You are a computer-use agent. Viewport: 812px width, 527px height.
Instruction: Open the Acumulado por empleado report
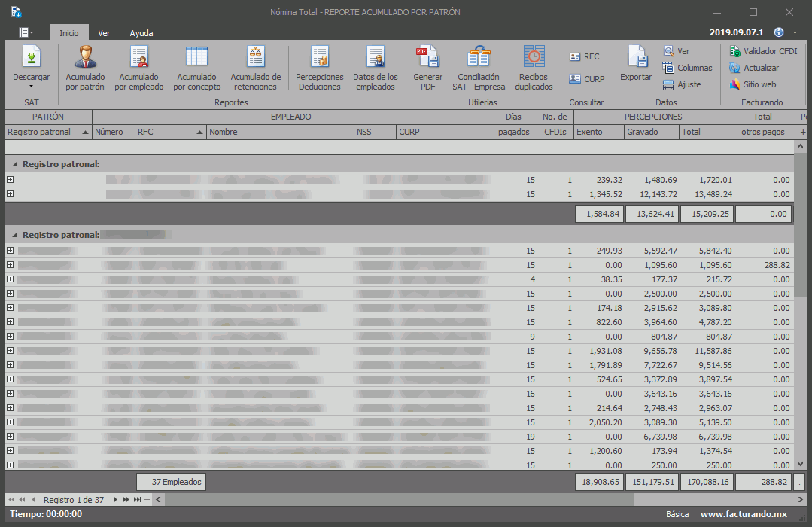139,58
